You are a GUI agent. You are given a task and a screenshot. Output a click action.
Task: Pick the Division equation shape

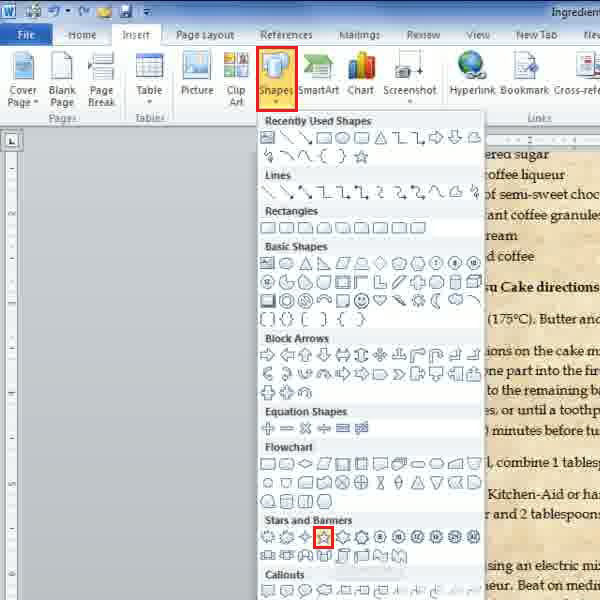tap(324, 428)
